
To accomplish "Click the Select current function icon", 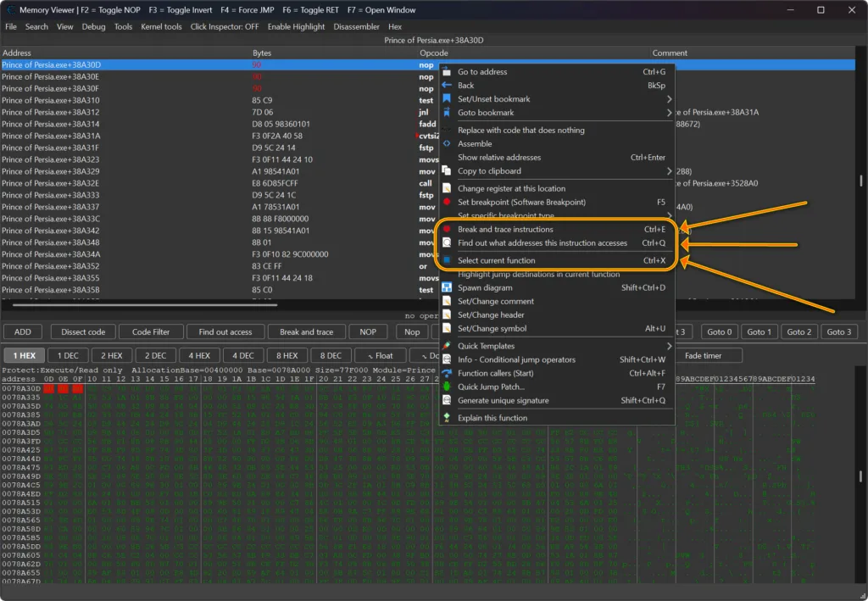I will (447, 260).
